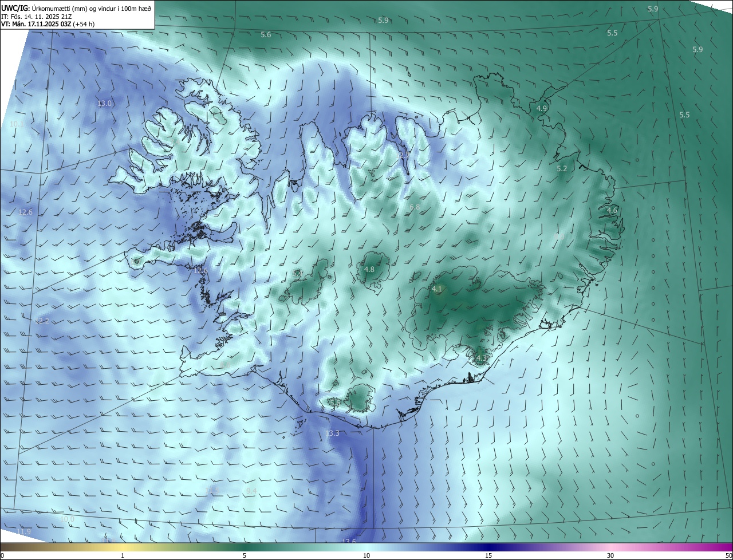Click the 10.1 value label on the map
The image size is (733, 560).
17,124
